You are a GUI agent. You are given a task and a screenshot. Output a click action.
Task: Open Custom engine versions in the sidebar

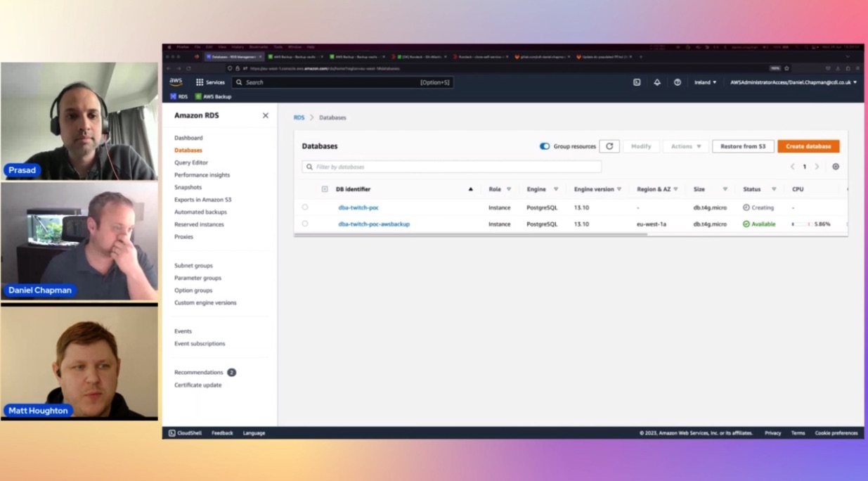point(205,302)
